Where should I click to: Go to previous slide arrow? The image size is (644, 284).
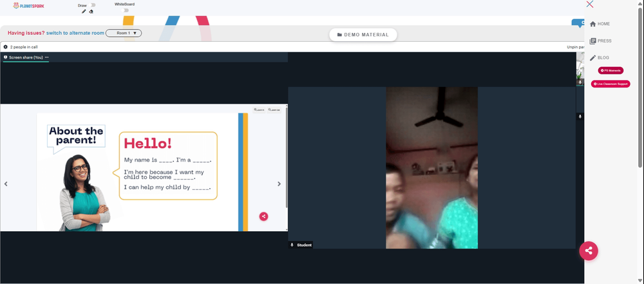[x=6, y=184]
